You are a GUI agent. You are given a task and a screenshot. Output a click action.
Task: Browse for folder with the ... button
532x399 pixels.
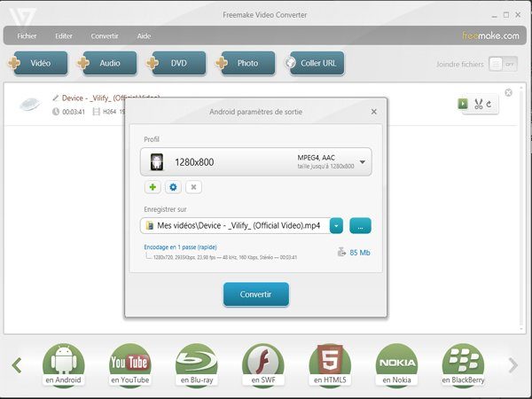pyautogui.click(x=360, y=225)
